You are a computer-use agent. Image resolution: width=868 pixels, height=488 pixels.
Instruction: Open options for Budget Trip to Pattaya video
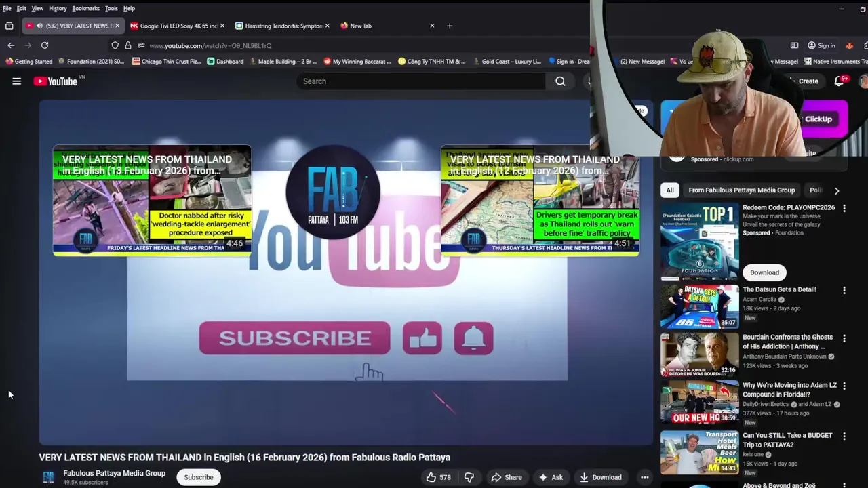point(844,436)
